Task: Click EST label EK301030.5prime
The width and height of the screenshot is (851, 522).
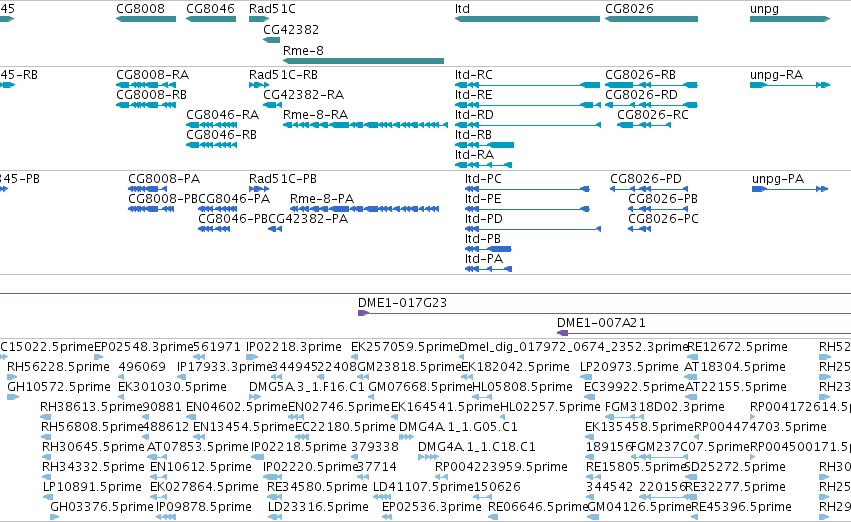Action: click(x=172, y=387)
